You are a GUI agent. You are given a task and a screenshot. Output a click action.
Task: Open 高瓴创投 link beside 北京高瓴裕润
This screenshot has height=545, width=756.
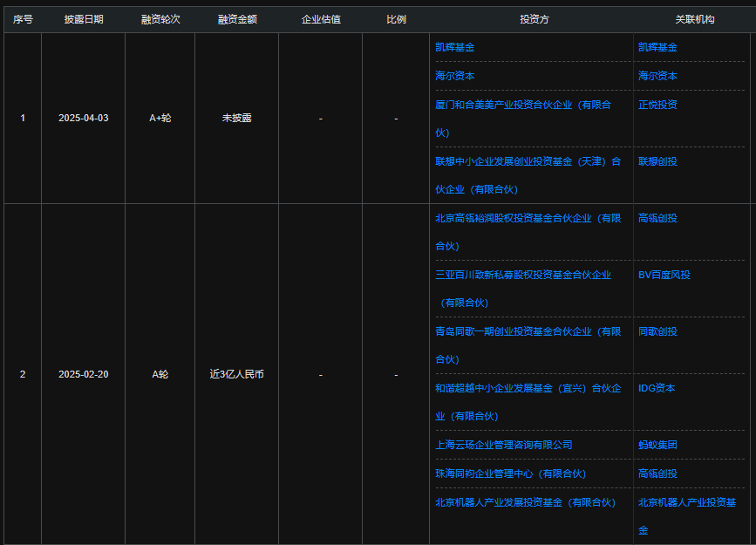click(657, 218)
